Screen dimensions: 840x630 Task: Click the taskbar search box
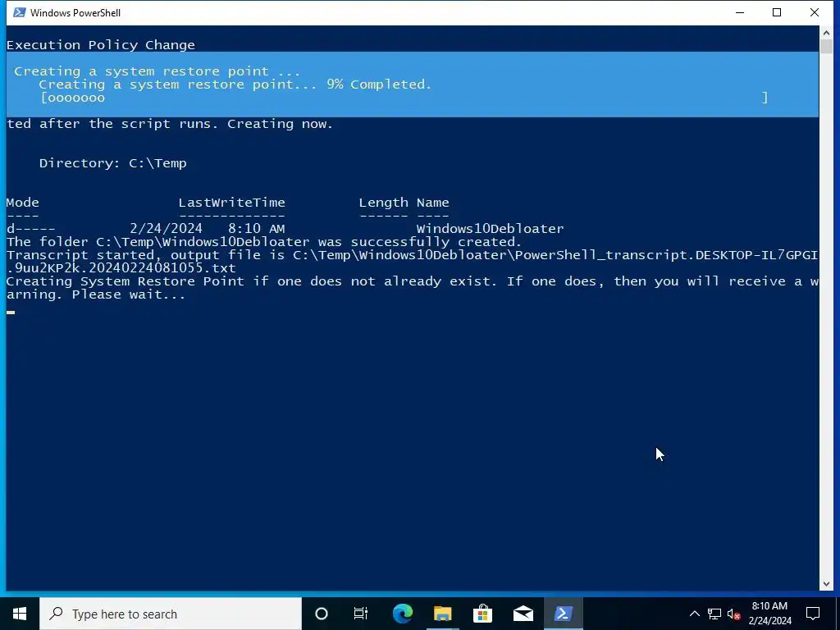coord(171,614)
